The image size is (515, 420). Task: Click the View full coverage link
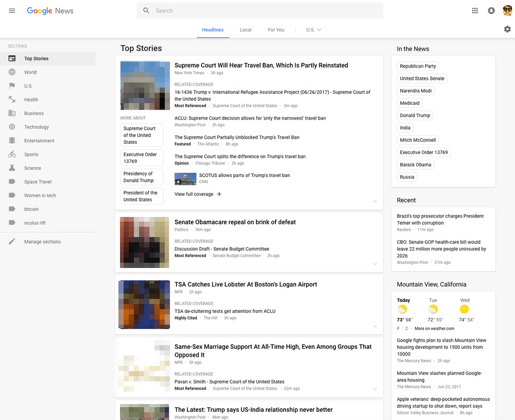pyautogui.click(x=194, y=194)
